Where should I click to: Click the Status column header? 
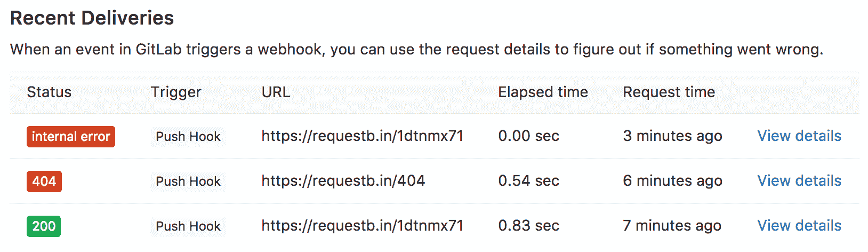49,92
